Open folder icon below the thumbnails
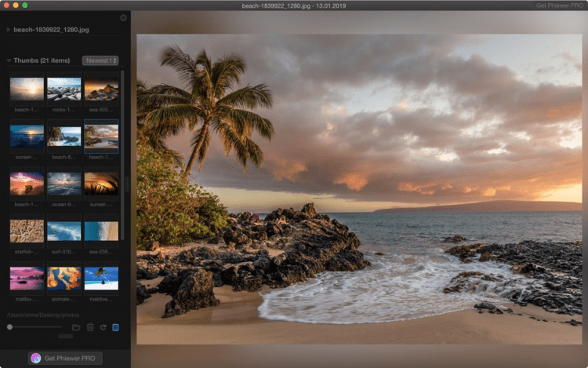Image resolution: width=588 pixels, height=368 pixels. 76,326
